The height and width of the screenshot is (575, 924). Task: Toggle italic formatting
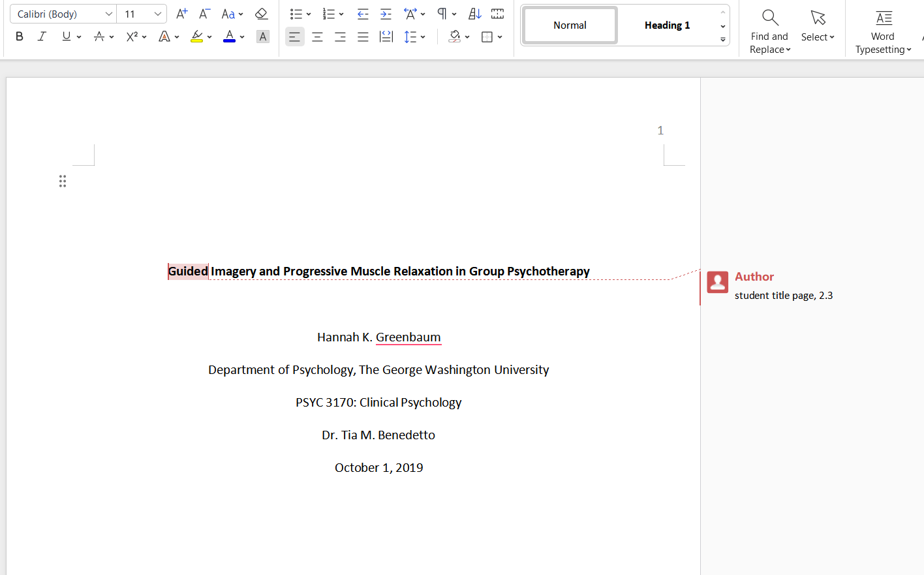click(42, 37)
